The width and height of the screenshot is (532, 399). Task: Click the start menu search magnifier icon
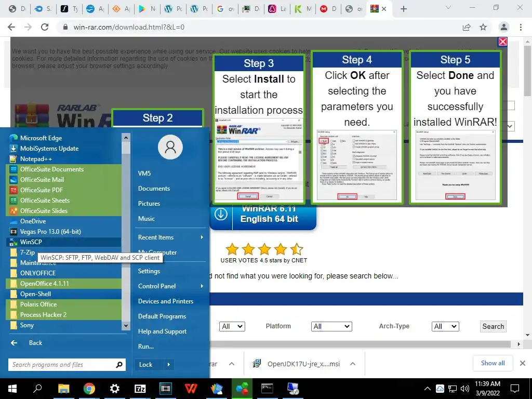pyautogui.click(x=119, y=365)
